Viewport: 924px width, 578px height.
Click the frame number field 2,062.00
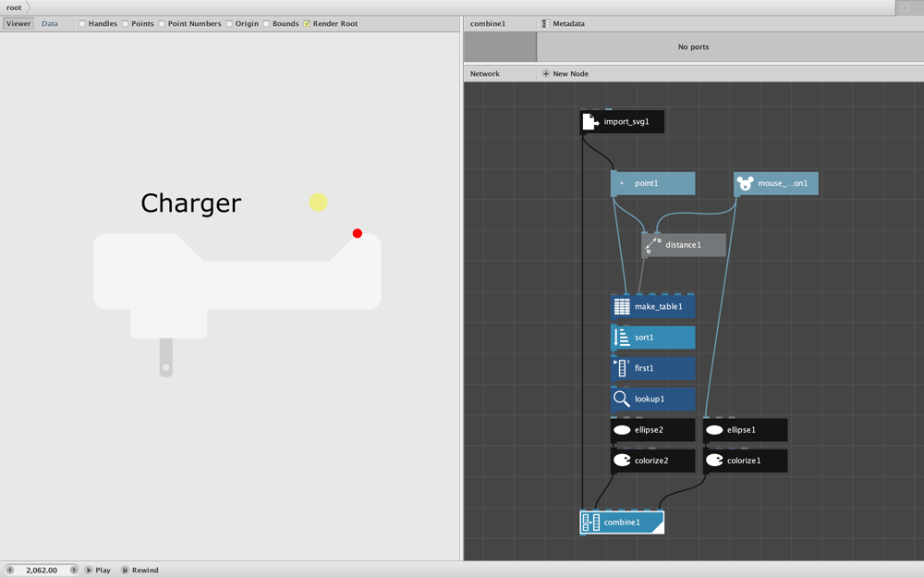[x=42, y=570]
